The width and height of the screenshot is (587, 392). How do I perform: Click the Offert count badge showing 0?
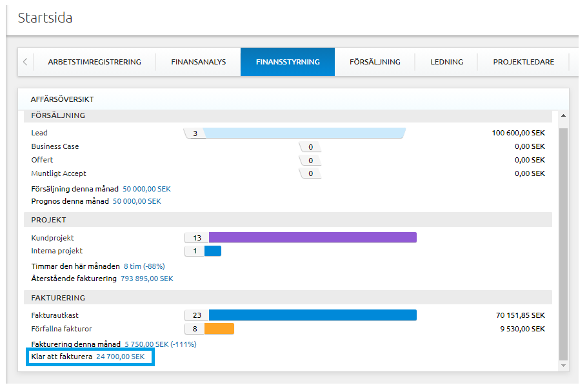[x=310, y=161]
